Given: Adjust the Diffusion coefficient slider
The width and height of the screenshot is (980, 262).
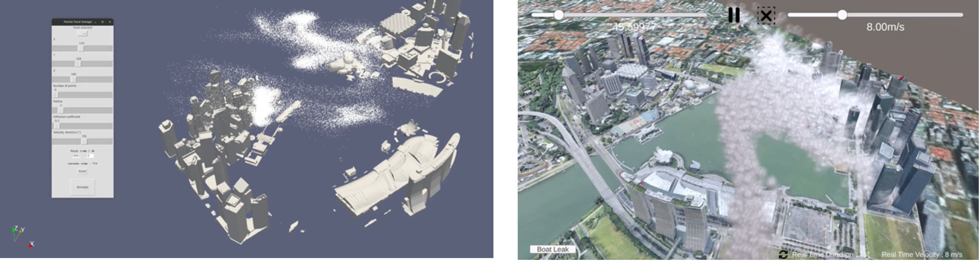Looking at the screenshot, I should (x=82, y=126).
